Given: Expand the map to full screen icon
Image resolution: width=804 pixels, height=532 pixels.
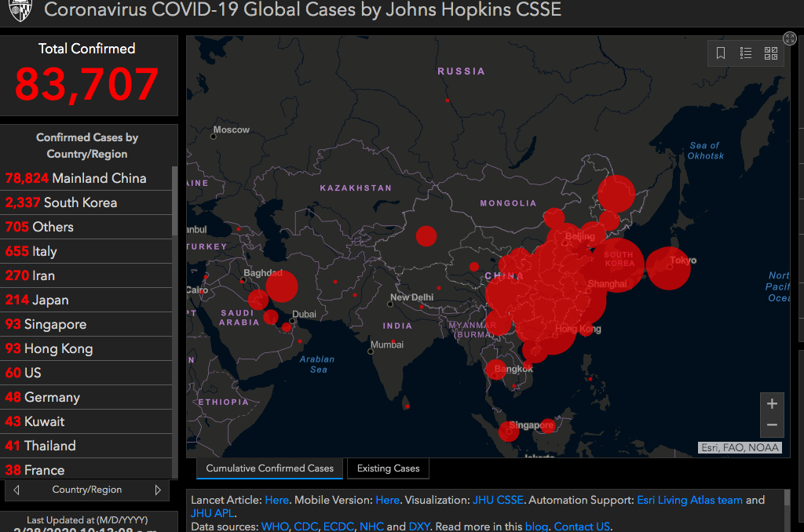Looking at the screenshot, I should click(790, 38).
